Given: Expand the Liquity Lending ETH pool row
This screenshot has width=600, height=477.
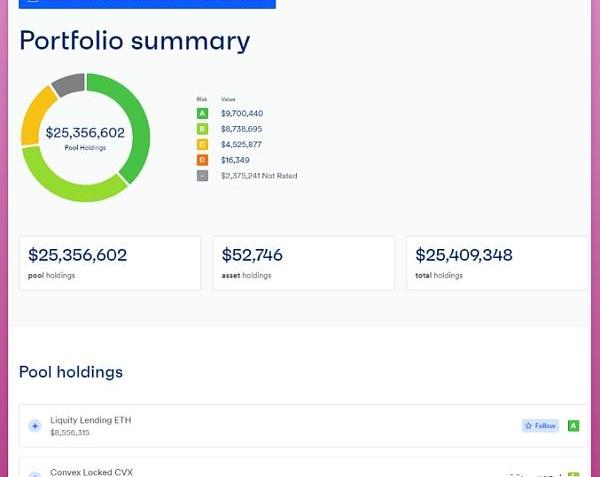Looking at the screenshot, I should point(35,426).
